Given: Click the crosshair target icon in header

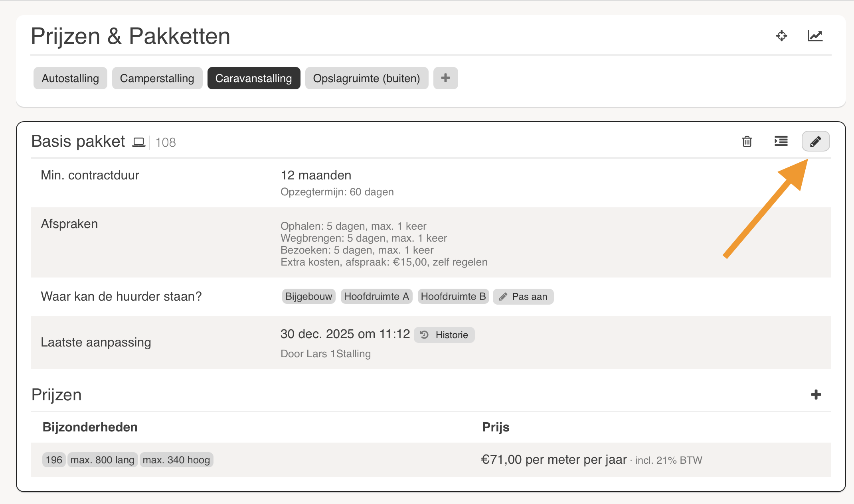Looking at the screenshot, I should point(781,36).
